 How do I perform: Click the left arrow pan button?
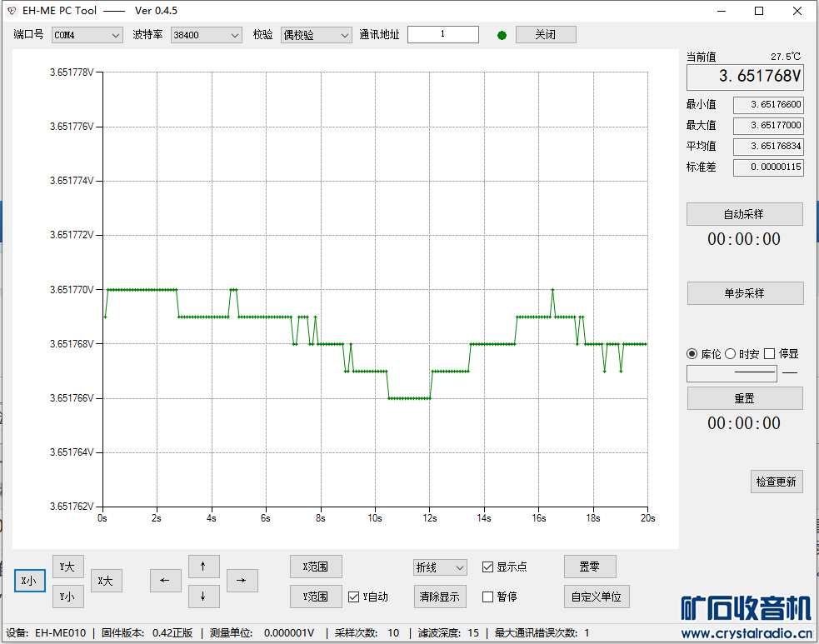tap(165, 581)
